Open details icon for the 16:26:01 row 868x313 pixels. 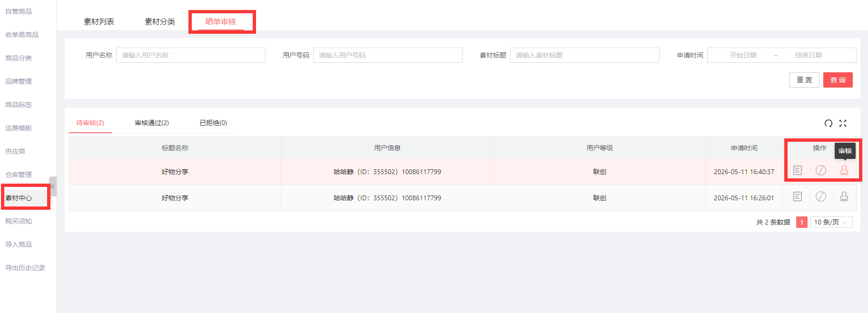798,196
